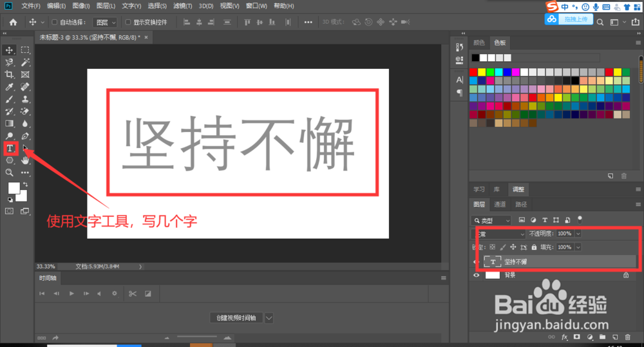Screen dimensions: 644x347
Task: Select the Horizontal Type tool
Action: (x=10, y=148)
